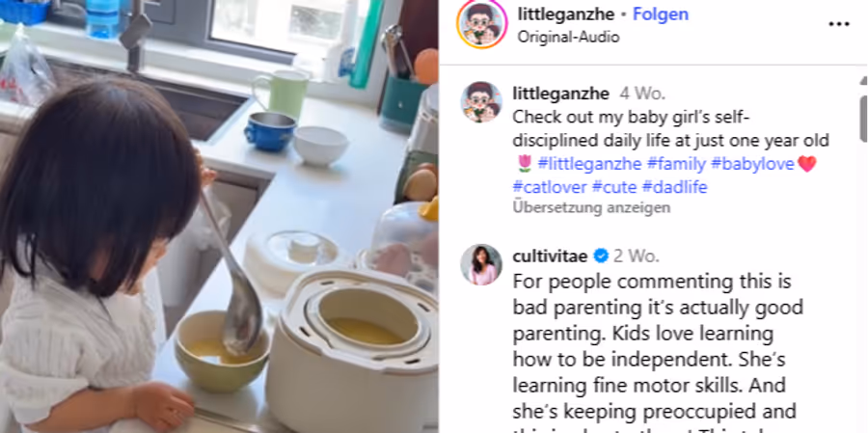Open the #littleganzhe hashtag
This screenshot has width=868, height=433.
pyautogui.click(x=589, y=164)
